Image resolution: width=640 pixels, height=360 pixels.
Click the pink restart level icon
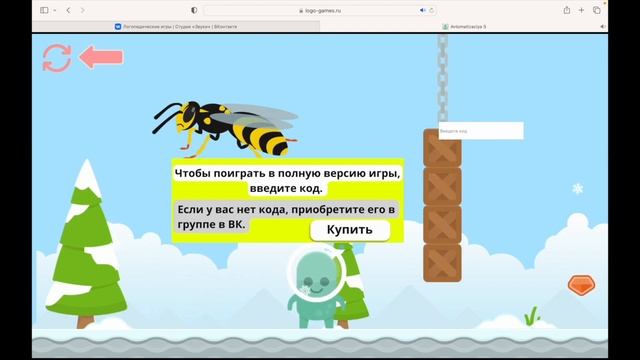click(57, 58)
